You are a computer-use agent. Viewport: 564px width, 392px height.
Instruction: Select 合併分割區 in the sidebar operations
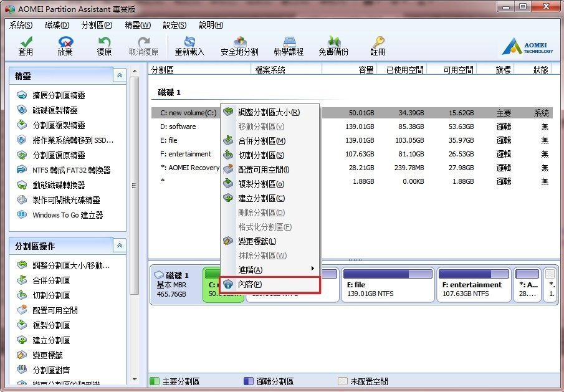pos(44,280)
